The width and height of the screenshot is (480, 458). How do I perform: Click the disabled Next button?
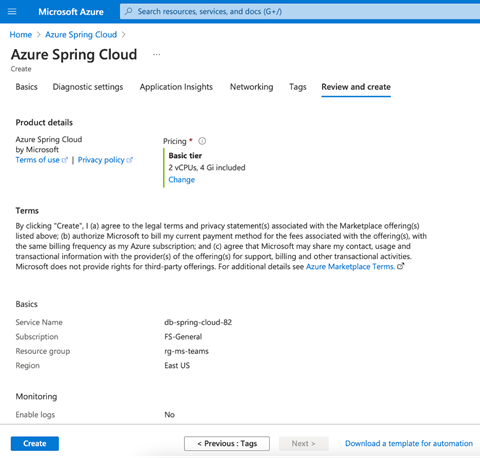[304, 444]
